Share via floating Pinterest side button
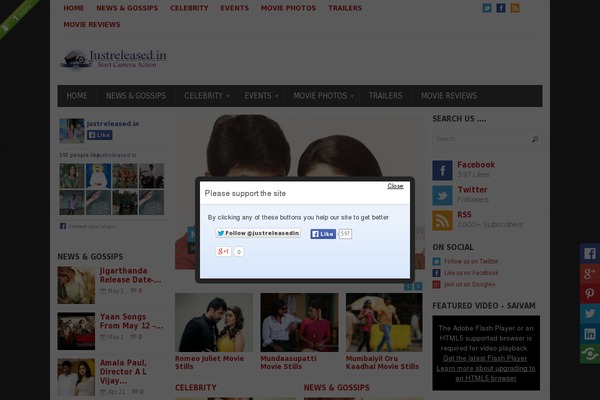The image size is (600, 400). tap(590, 294)
